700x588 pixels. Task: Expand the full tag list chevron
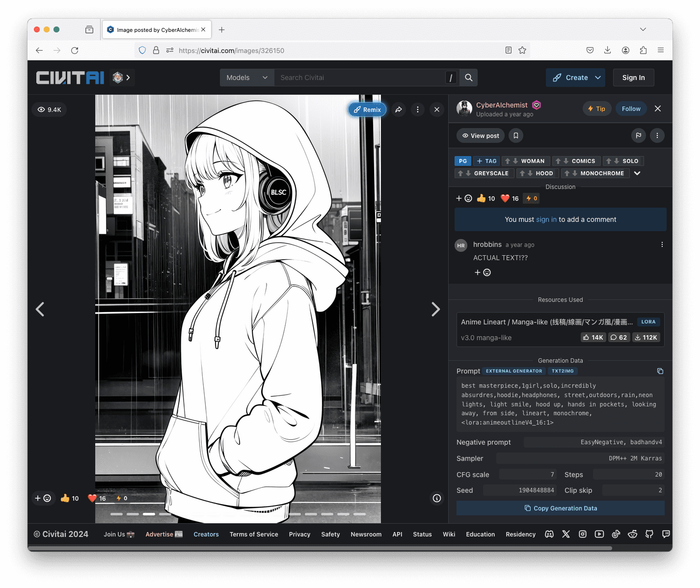[637, 173]
